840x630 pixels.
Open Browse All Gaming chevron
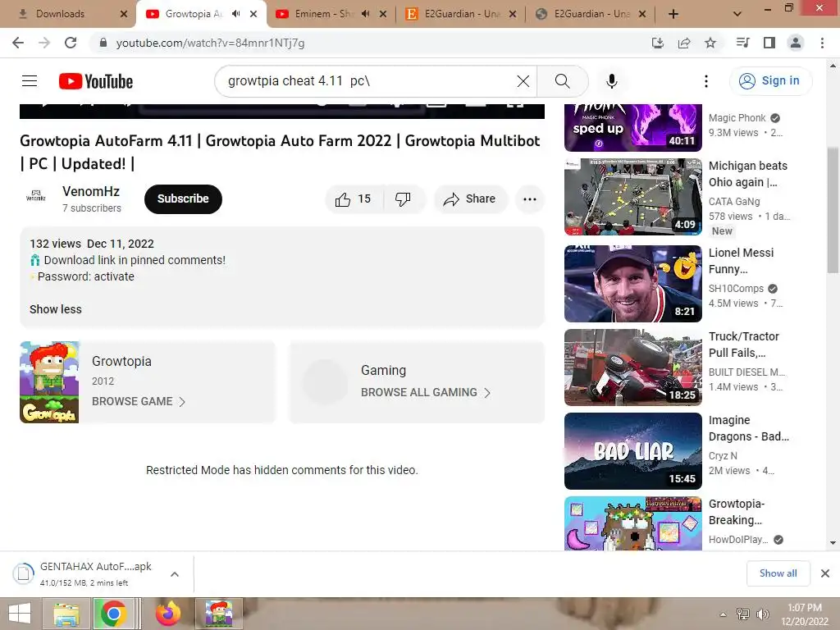pos(487,393)
